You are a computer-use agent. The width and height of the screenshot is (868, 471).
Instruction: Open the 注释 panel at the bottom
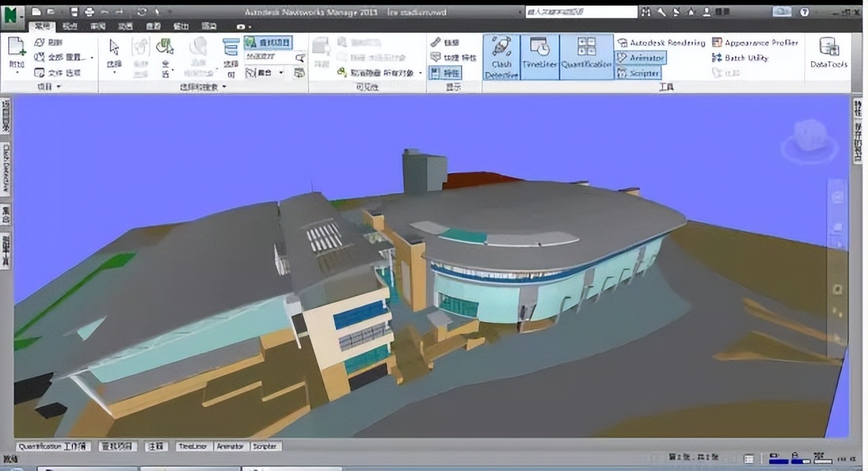point(156,446)
